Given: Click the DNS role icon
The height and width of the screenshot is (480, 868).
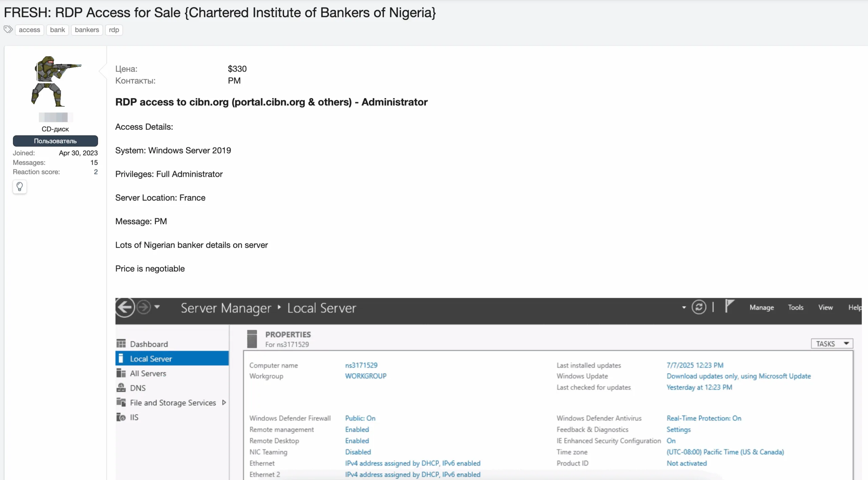Looking at the screenshot, I should 121,388.
